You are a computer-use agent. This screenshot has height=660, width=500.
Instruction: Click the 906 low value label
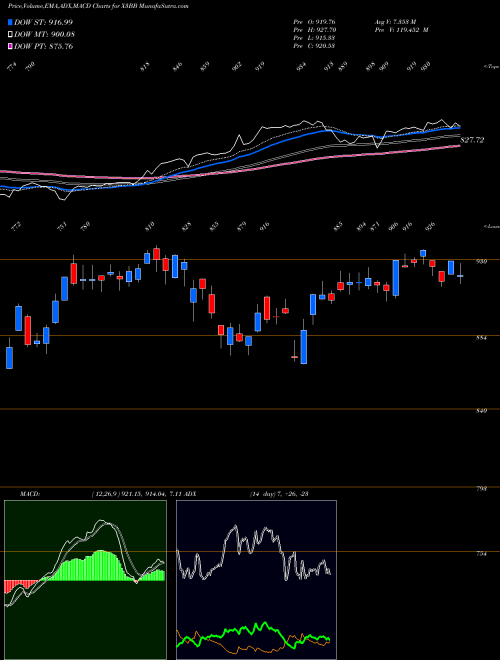pyautogui.click(x=394, y=226)
